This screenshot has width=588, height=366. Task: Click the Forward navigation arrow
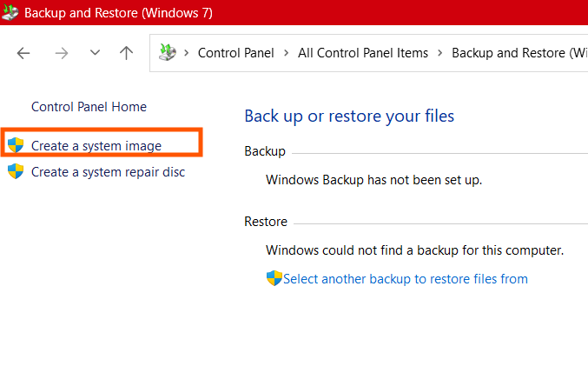tap(62, 53)
